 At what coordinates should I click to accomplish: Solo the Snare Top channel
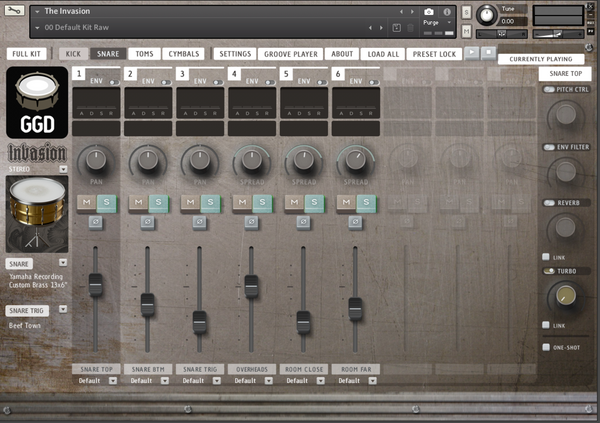pos(107,203)
